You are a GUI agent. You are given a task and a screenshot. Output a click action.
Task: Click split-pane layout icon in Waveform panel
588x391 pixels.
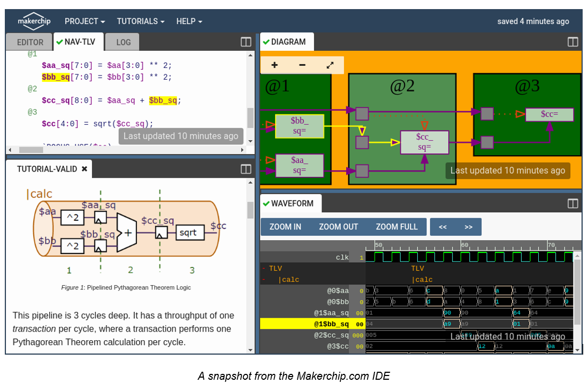(572, 203)
